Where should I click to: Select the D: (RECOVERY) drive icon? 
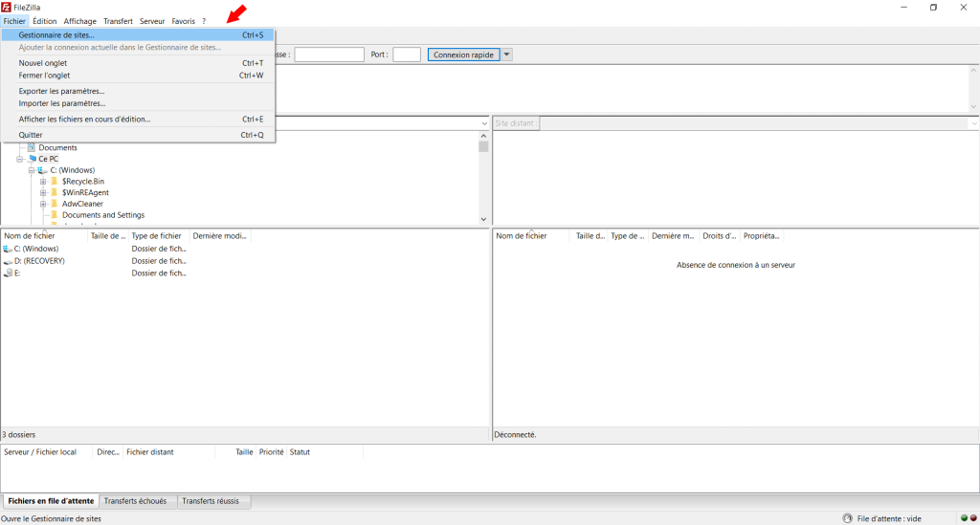pos(8,260)
